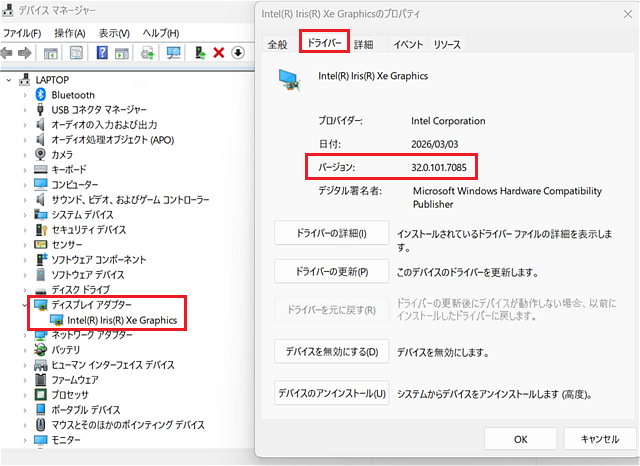Click the Scan for hardware changes monitor icon
Screen dimensions: 640x466
tap(173, 53)
